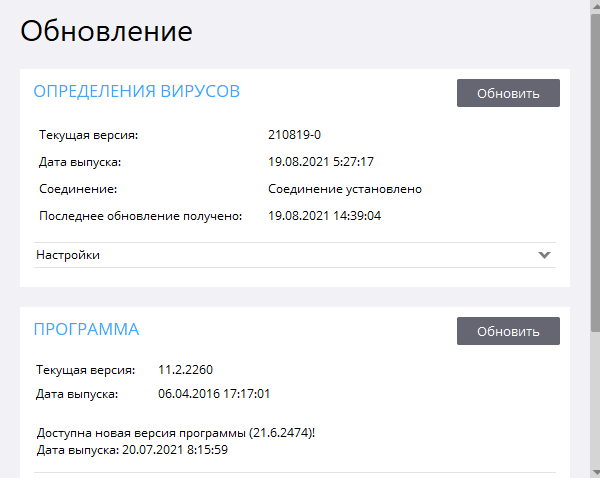Click program version number 11.2.2260
Viewport: 600px width, 478px height.
coord(185,370)
